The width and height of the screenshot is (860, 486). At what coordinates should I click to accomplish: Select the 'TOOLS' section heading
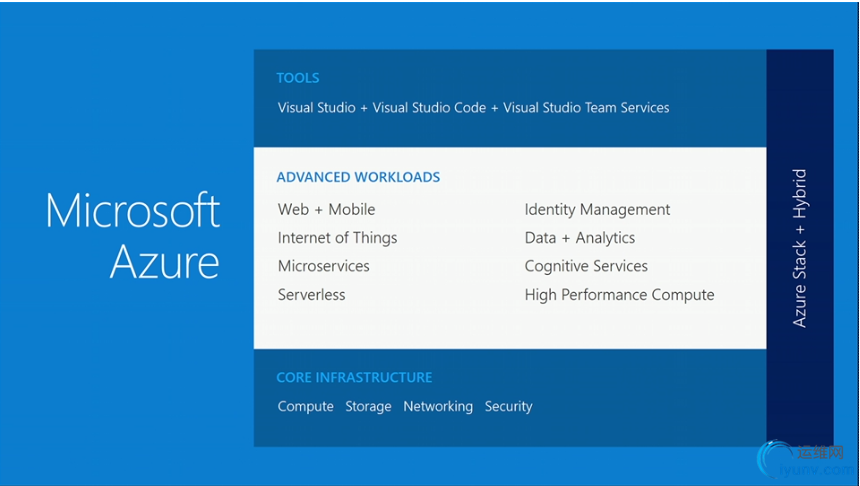pyautogui.click(x=298, y=78)
